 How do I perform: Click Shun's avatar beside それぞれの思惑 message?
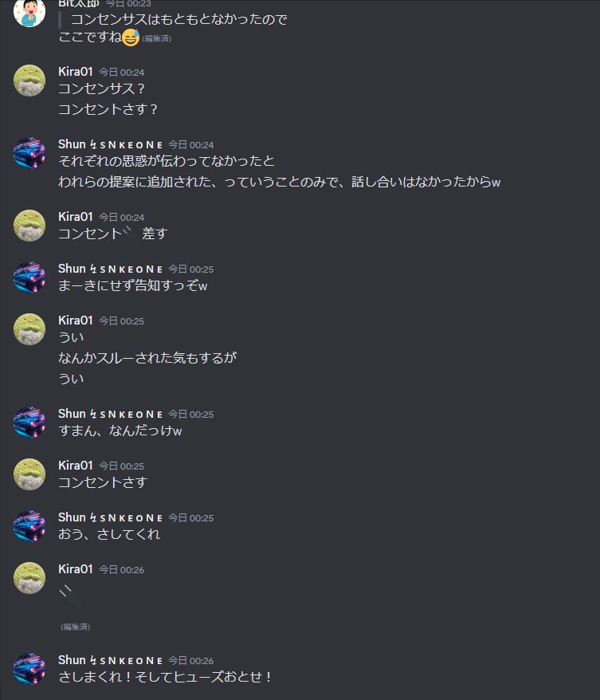(x=29, y=153)
